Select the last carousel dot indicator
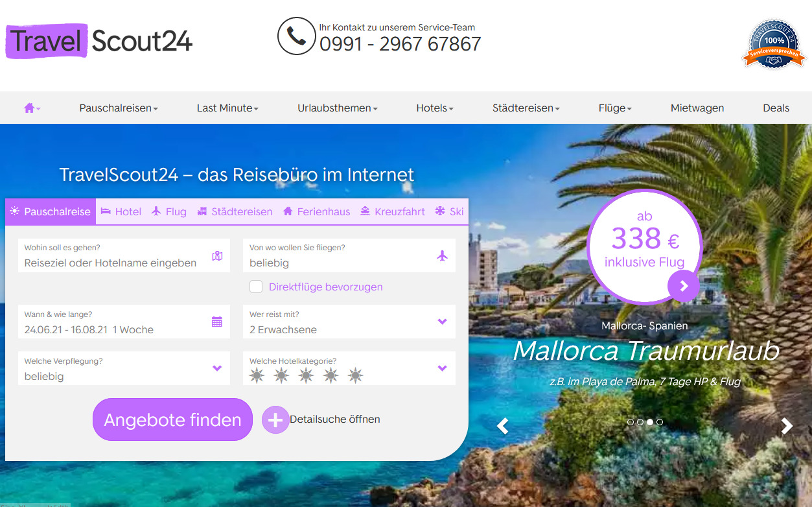 (660, 422)
